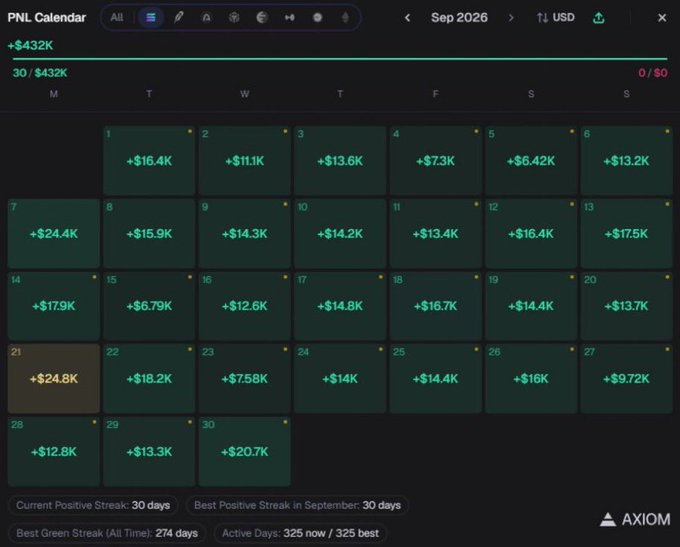The width and height of the screenshot is (680, 547).
Task: Open day 22 cell showing +$18.2K
Action: [149, 379]
